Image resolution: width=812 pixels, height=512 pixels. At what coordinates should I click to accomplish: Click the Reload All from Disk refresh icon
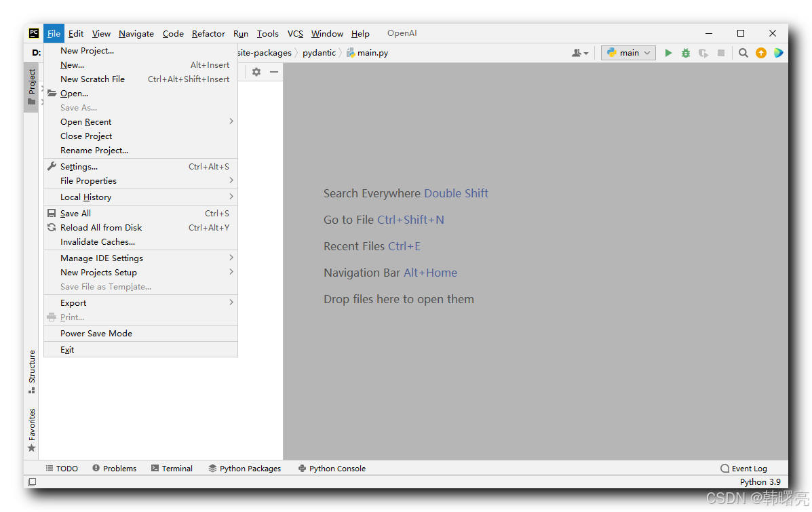click(52, 227)
